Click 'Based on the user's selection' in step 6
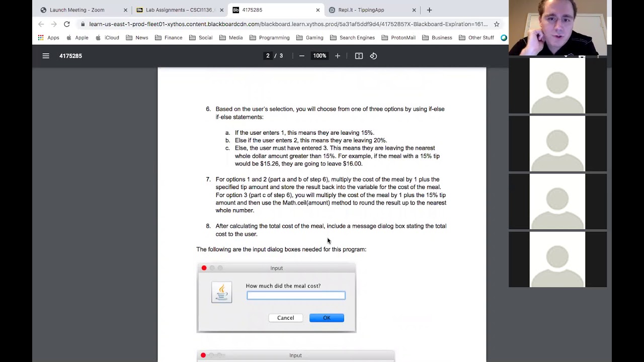The image size is (644, 362). [x=255, y=109]
